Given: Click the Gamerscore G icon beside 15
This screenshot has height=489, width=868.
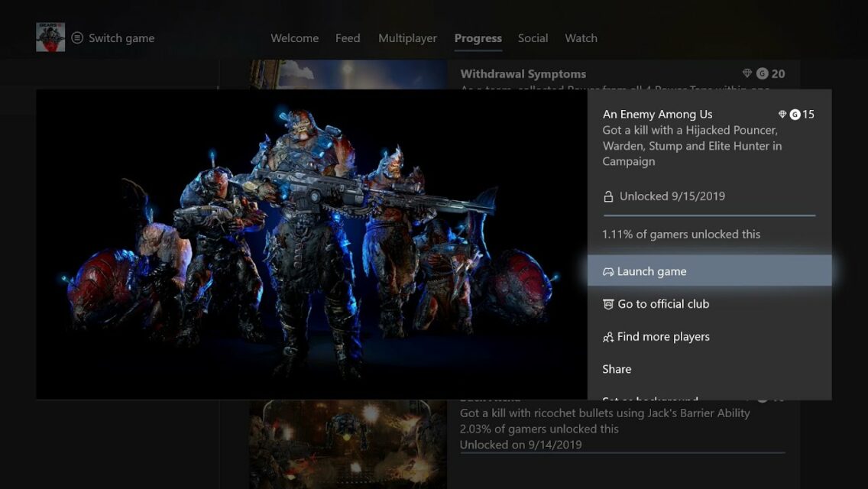Looking at the screenshot, I should [795, 115].
